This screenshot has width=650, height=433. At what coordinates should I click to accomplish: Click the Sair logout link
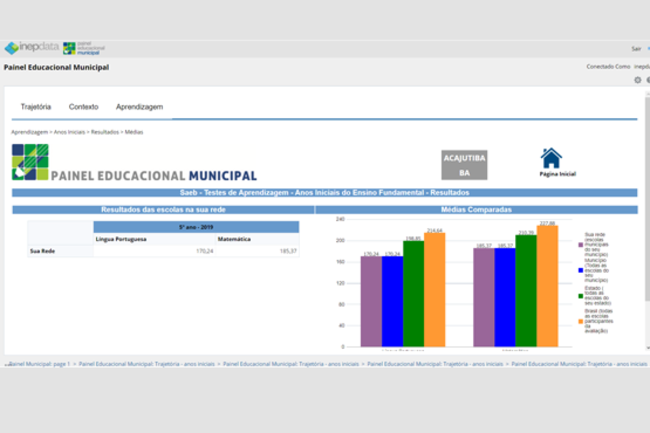coord(636,48)
